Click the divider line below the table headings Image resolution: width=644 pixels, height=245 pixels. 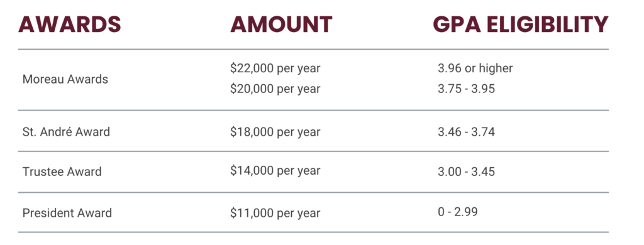click(313, 49)
